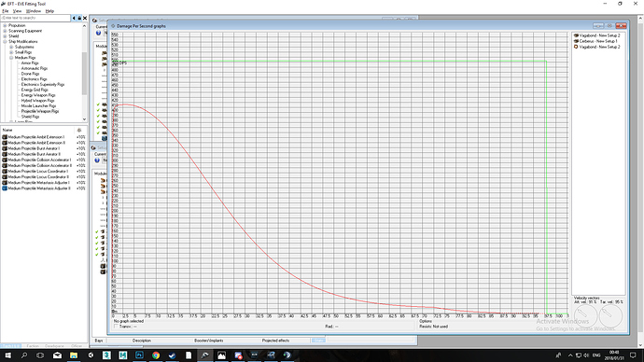
Task: Select Medium Projectile Locus Coordinator I icon
Action: (5, 171)
